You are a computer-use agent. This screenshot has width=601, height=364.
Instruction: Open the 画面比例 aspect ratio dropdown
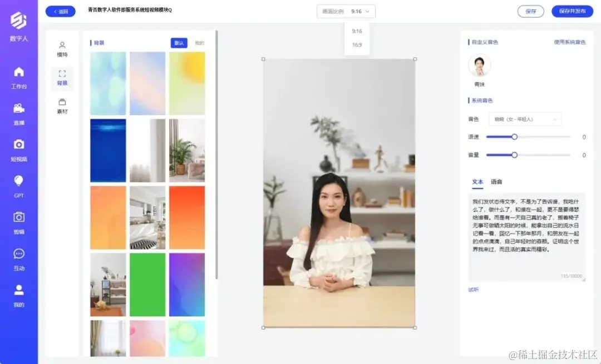[x=346, y=12]
